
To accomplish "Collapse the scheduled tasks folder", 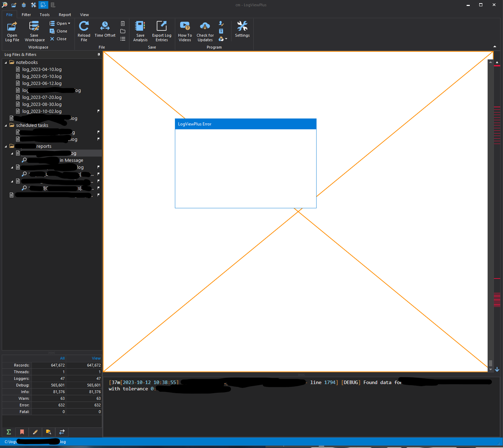I will pyautogui.click(x=6, y=125).
